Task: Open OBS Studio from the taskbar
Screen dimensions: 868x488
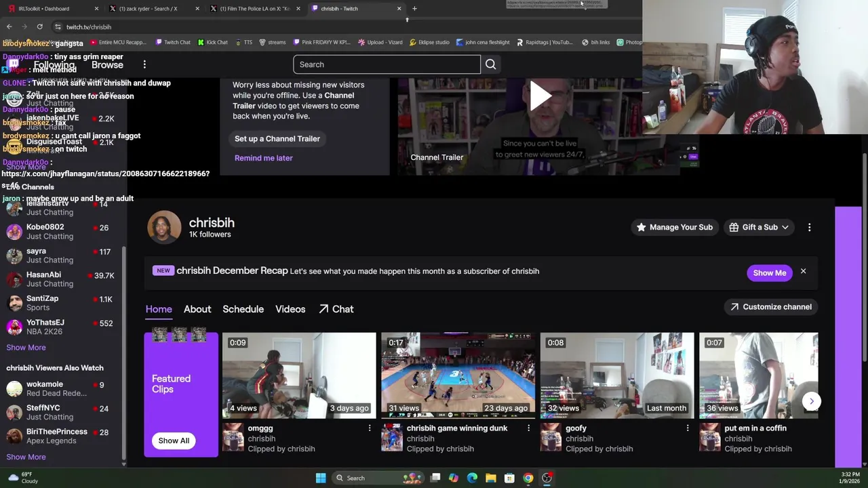Action: click(547, 478)
